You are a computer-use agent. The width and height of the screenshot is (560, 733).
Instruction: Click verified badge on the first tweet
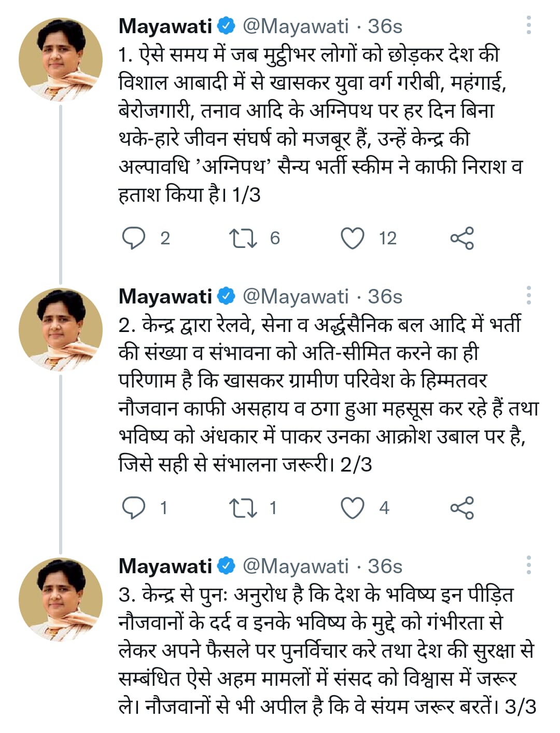coord(226,26)
